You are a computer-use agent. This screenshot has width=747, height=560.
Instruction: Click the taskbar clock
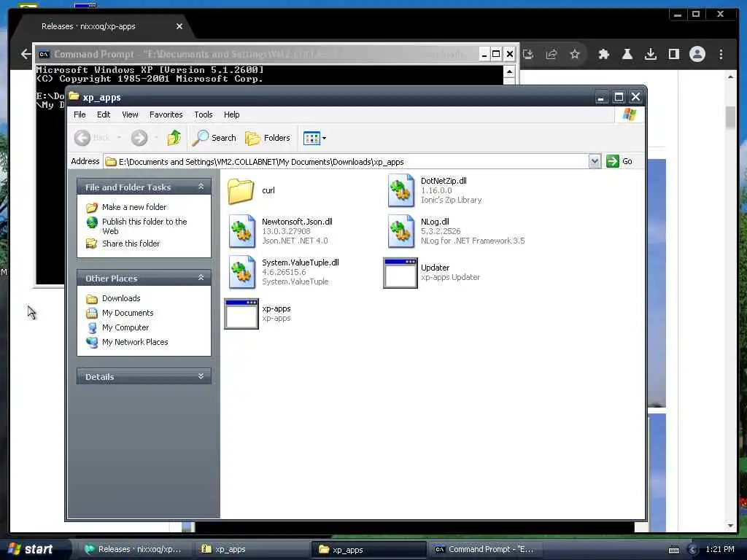pyautogui.click(x=719, y=549)
